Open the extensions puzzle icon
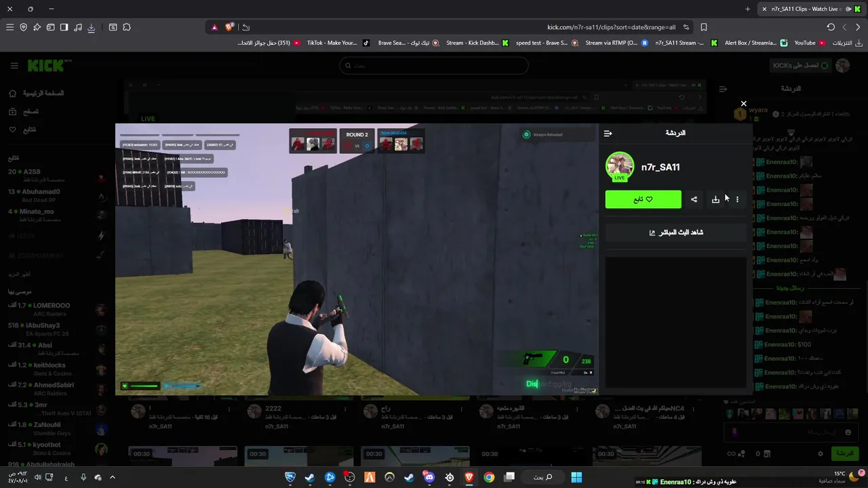 127,27
